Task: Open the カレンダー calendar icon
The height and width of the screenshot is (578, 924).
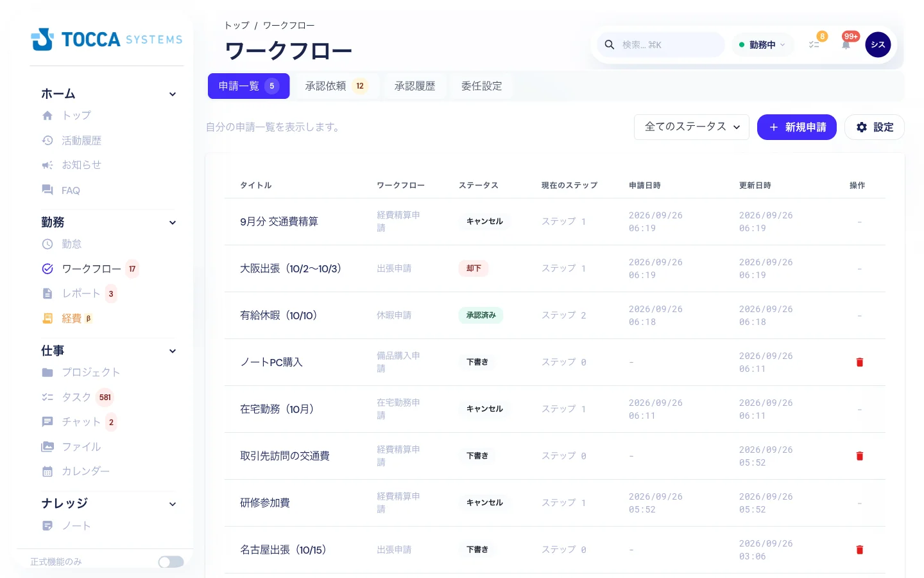Action: pyautogui.click(x=47, y=471)
